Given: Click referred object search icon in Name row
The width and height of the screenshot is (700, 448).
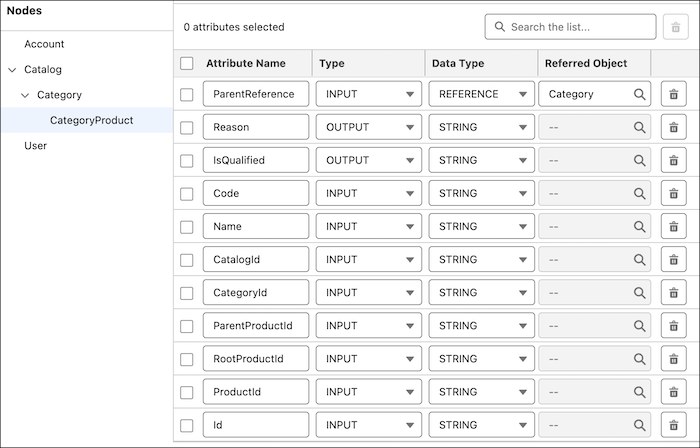Looking at the screenshot, I should coord(639,226).
